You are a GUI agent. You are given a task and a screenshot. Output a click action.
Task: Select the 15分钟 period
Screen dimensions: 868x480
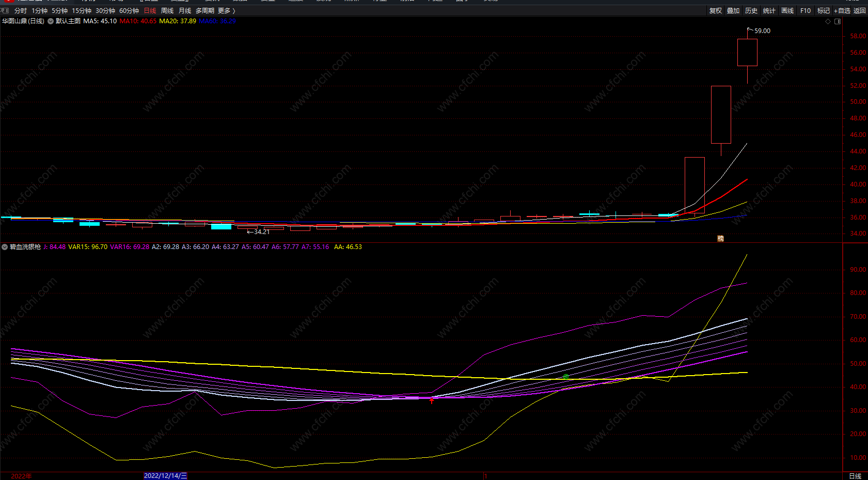[82, 11]
